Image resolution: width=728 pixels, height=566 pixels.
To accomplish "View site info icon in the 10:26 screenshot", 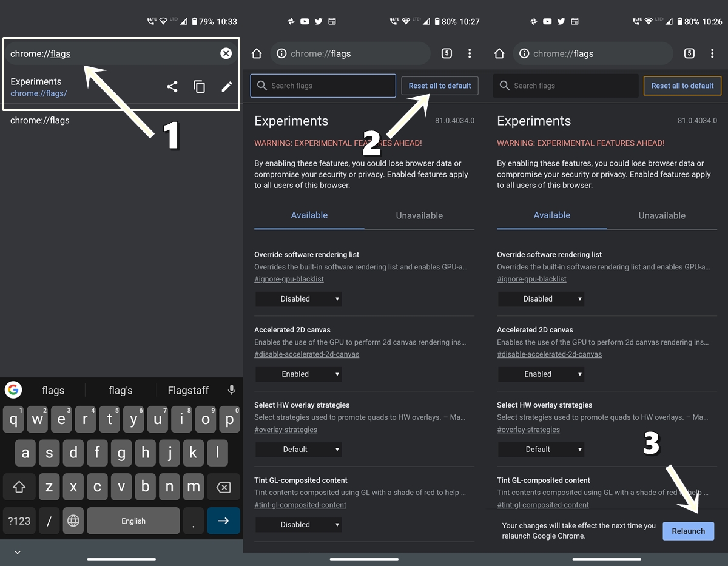I will pos(524,53).
